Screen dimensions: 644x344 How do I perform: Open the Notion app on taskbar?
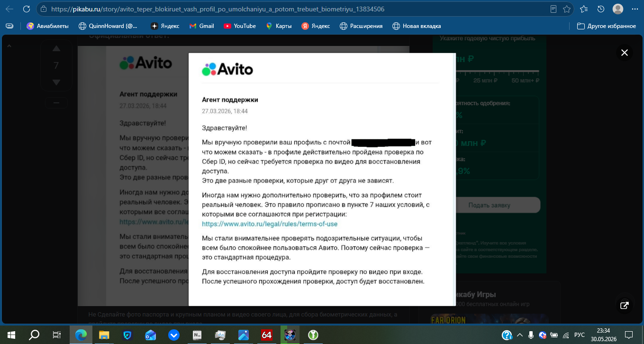tap(197, 335)
